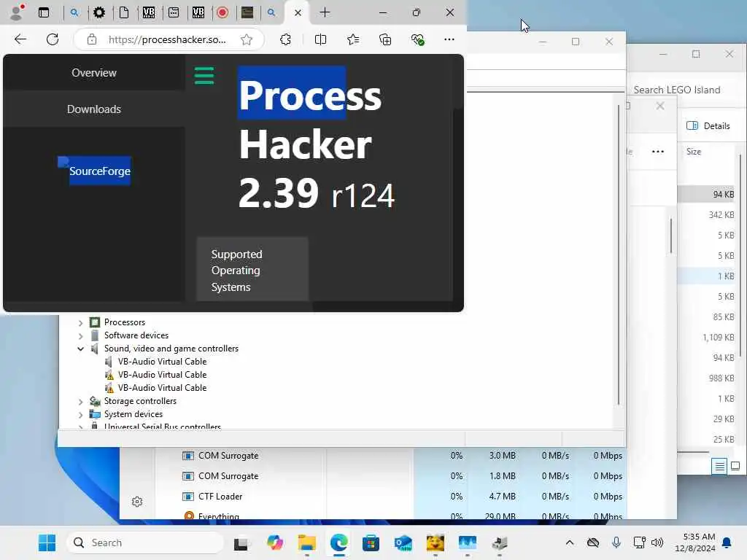This screenshot has width=747, height=560.
Task: Open Task Manager settings gear
Action: [137, 502]
